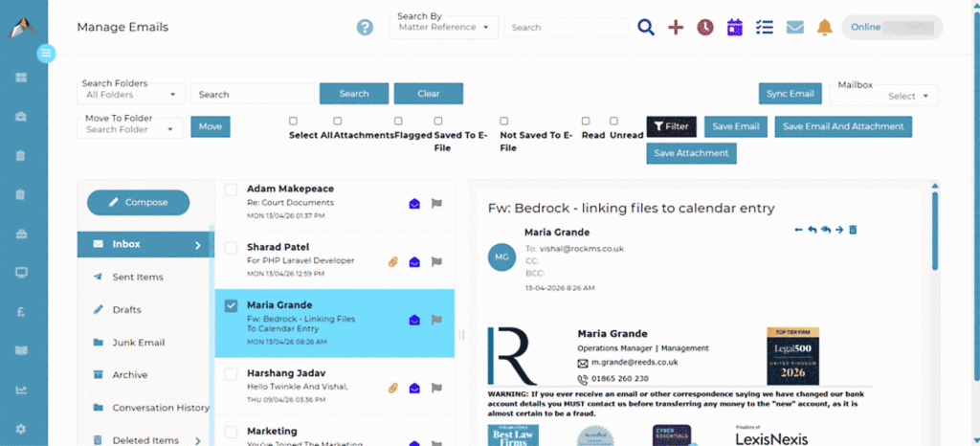Click the blue magnifier search icon in header
The image size is (980, 446).
tap(646, 28)
